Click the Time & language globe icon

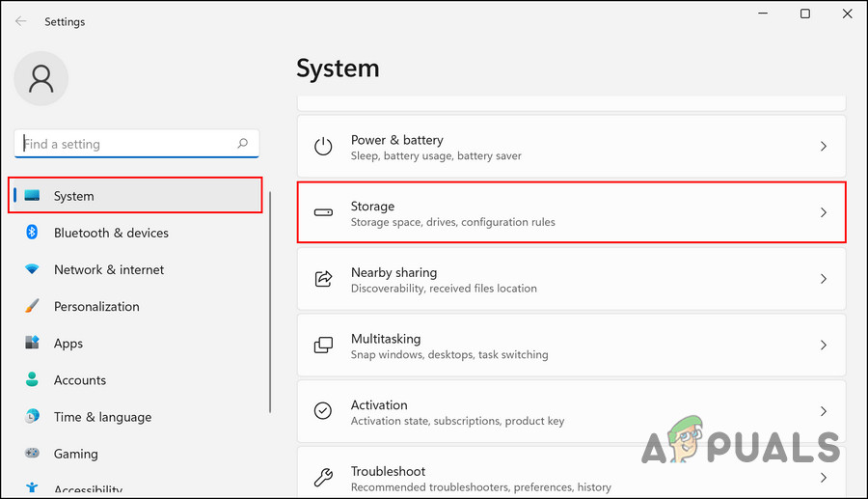[32, 416]
